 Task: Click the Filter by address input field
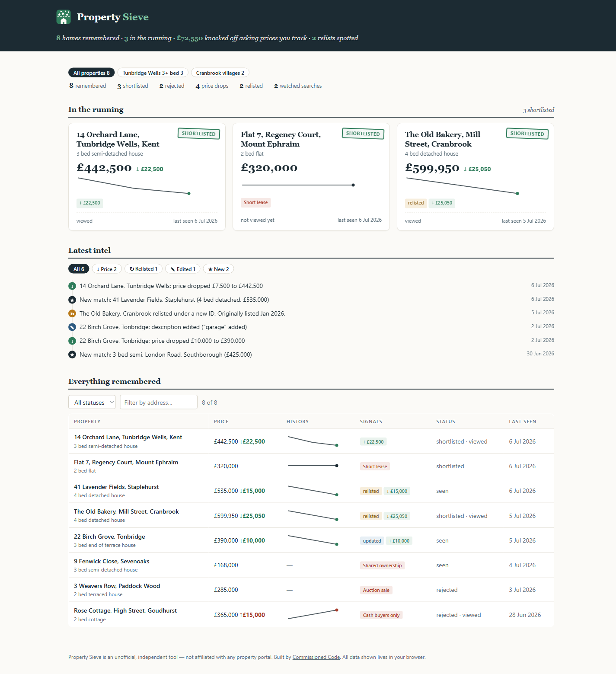159,402
